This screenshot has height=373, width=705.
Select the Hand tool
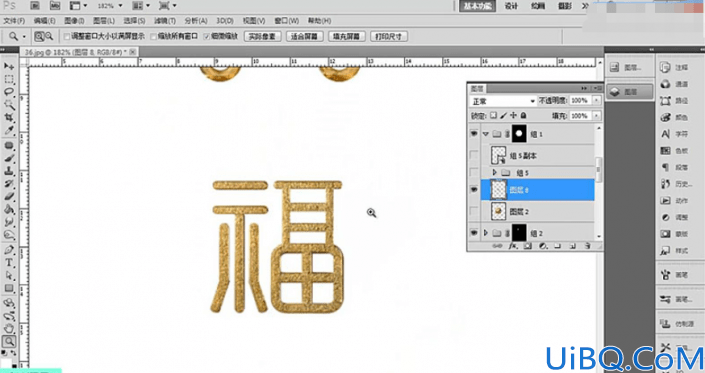pos(9,329)
